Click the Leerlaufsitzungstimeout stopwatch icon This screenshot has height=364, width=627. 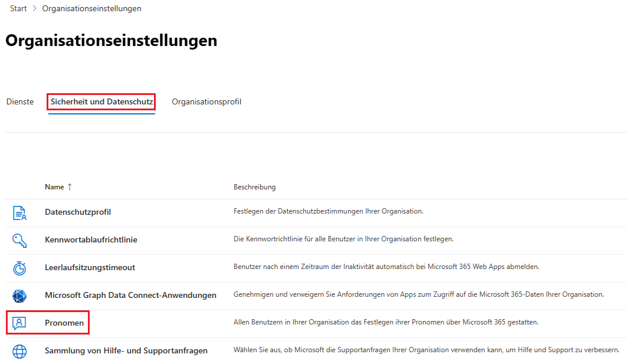click(x=19, y=268)
